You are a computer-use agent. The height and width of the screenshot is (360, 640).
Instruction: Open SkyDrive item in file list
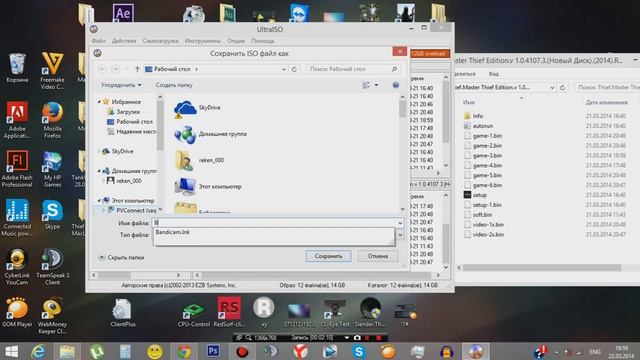click(197, 109)
